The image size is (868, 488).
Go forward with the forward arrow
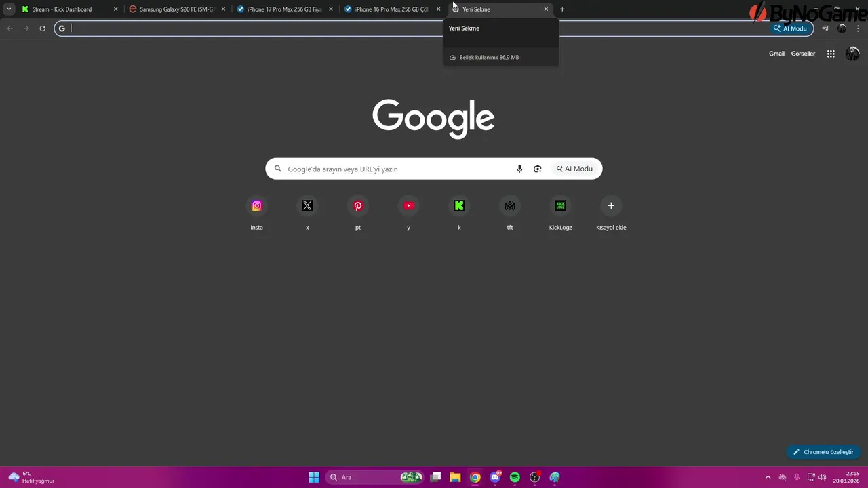pyautogui.click(x=26, y=28)
